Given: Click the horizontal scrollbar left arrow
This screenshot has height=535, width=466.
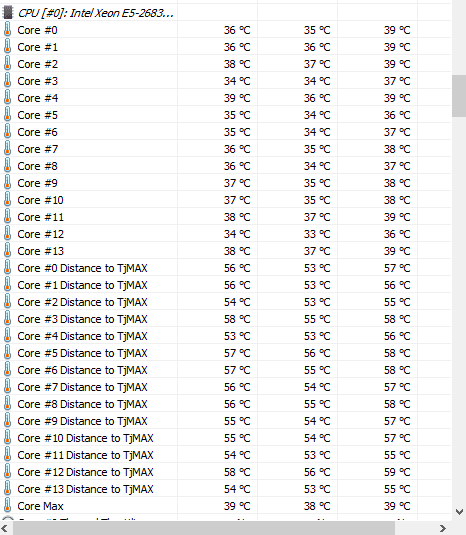Looking at the screenshot, I should [x=5, y=528].
